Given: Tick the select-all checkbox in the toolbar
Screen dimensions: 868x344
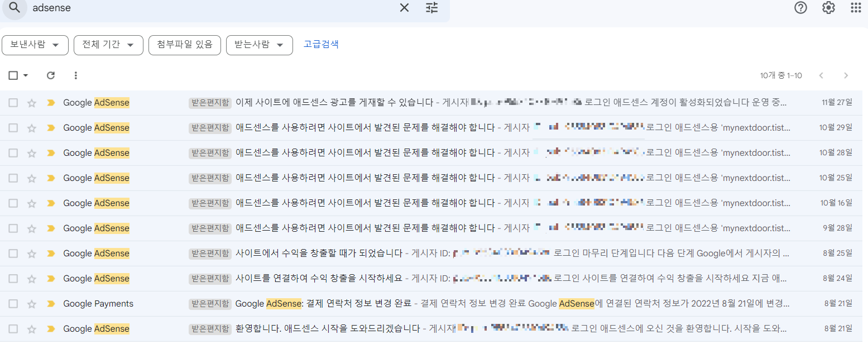Looking at the screenshot, I should pos(13,75).
